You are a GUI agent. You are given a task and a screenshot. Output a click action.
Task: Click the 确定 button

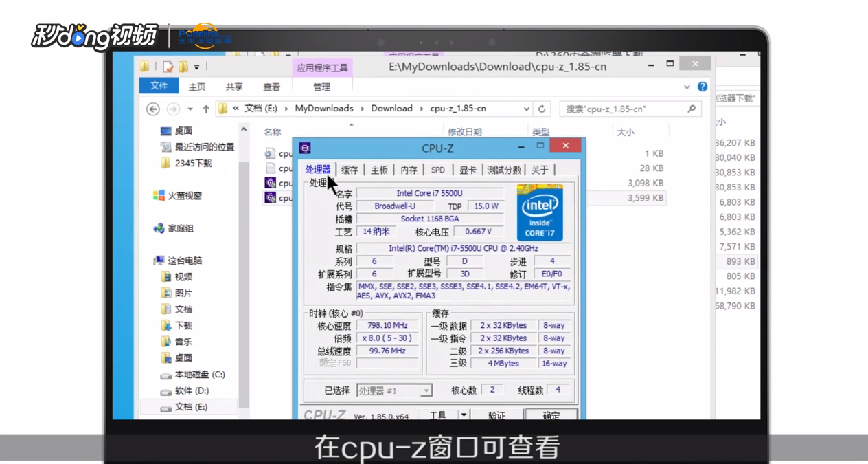click(551, 415)
